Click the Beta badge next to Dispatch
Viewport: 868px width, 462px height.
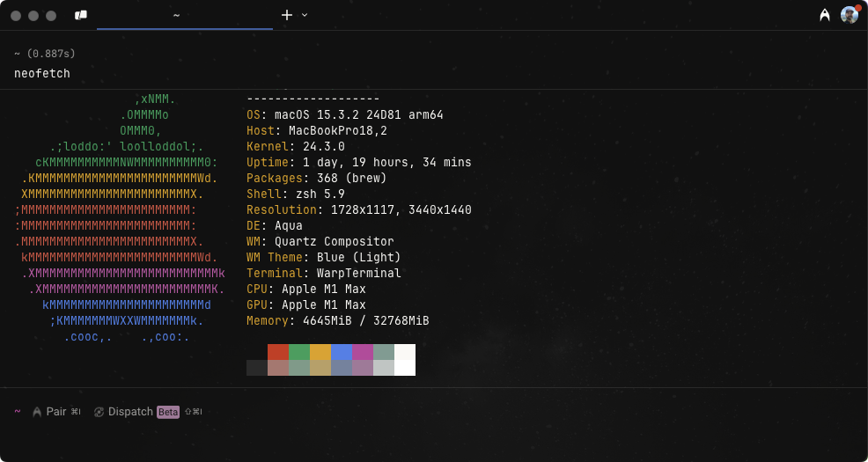click(x=168, y=412)
